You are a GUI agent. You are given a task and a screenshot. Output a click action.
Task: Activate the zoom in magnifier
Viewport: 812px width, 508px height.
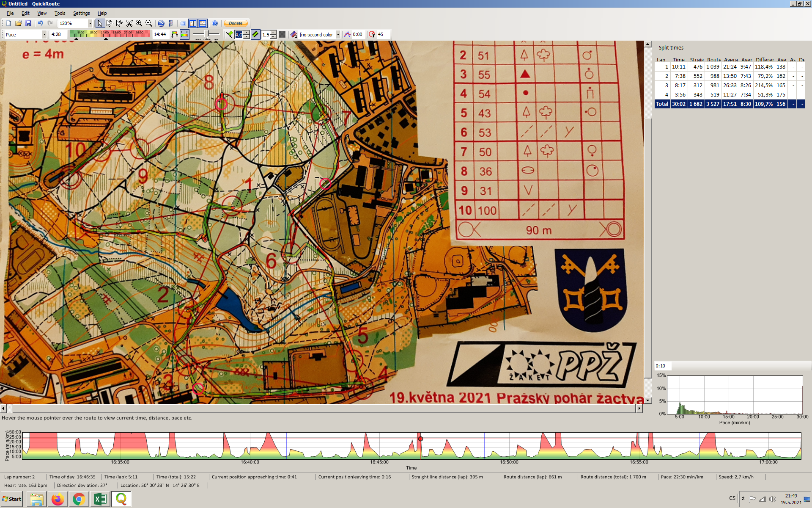(139, 23)
